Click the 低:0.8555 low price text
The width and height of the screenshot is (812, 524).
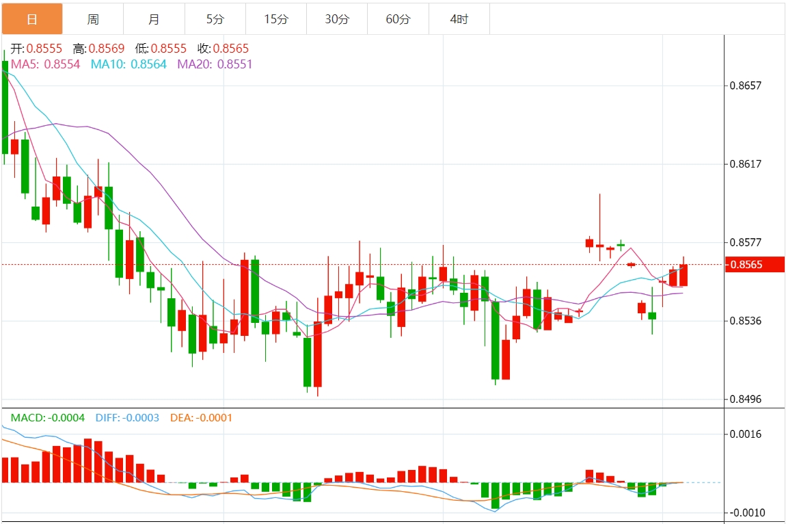coord(161,49)
